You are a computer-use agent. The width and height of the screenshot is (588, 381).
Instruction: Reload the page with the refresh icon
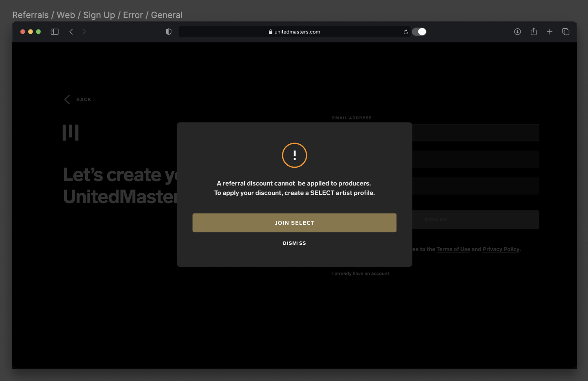405,32
